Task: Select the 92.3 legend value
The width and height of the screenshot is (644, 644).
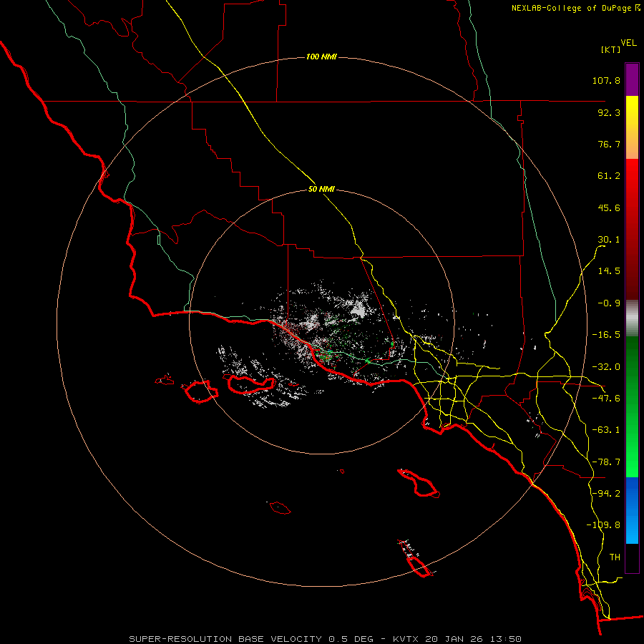Action: (x=609, y=112)
